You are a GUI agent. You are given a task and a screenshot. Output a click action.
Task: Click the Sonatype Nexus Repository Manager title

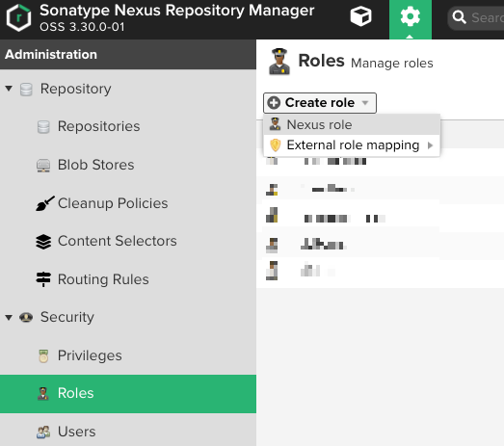(176, 11)
